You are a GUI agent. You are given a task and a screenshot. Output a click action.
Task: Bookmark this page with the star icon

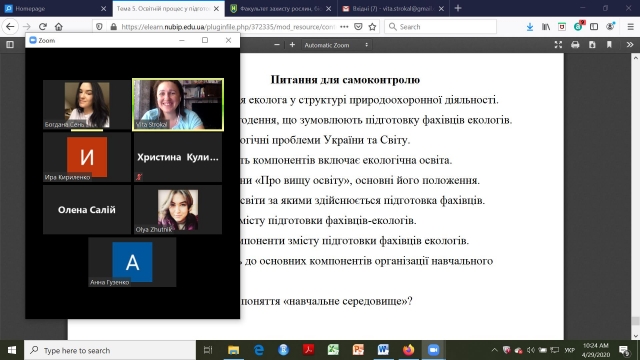click(x=372, y=27)
